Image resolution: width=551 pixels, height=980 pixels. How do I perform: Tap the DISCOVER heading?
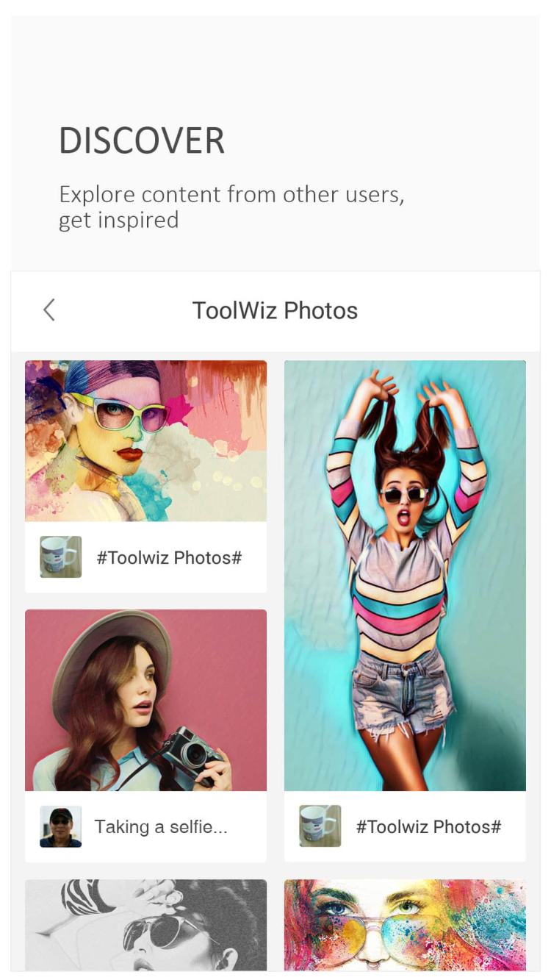(142, 141)
